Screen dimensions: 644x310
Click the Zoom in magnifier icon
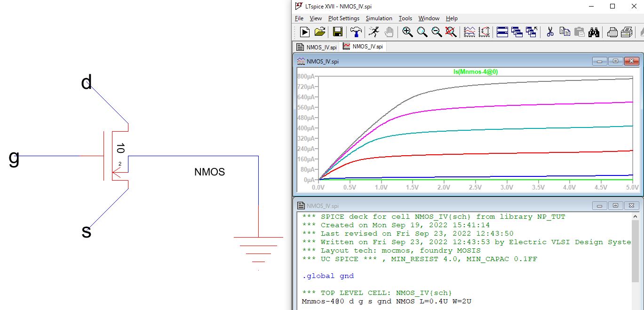tap(407, 32)
